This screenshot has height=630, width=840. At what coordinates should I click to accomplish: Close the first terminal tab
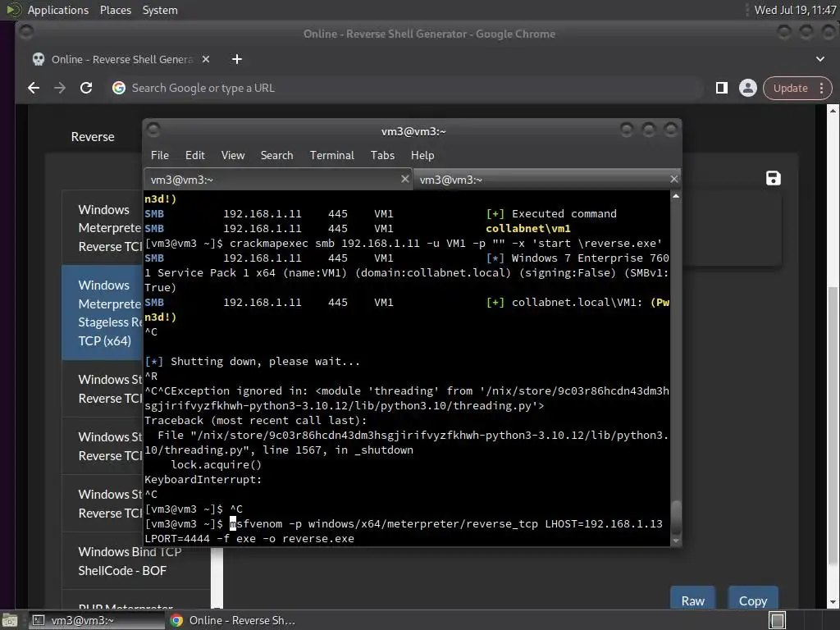click(x=405, y=179)
